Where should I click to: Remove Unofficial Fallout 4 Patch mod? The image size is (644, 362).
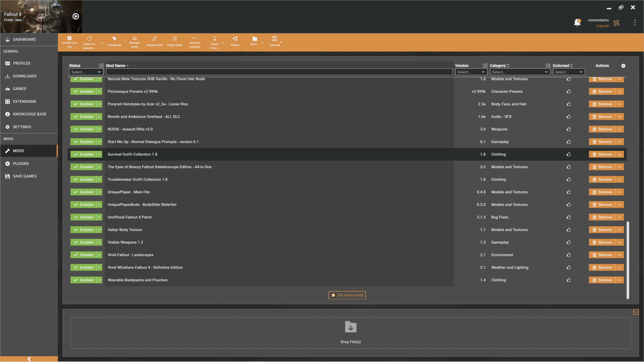[x=602, y=217]
